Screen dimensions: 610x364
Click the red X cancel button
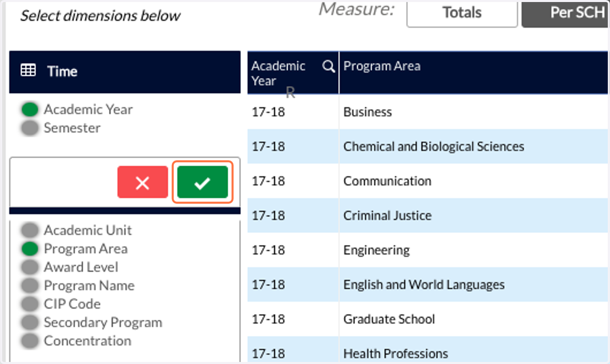[x=142, y=183]
